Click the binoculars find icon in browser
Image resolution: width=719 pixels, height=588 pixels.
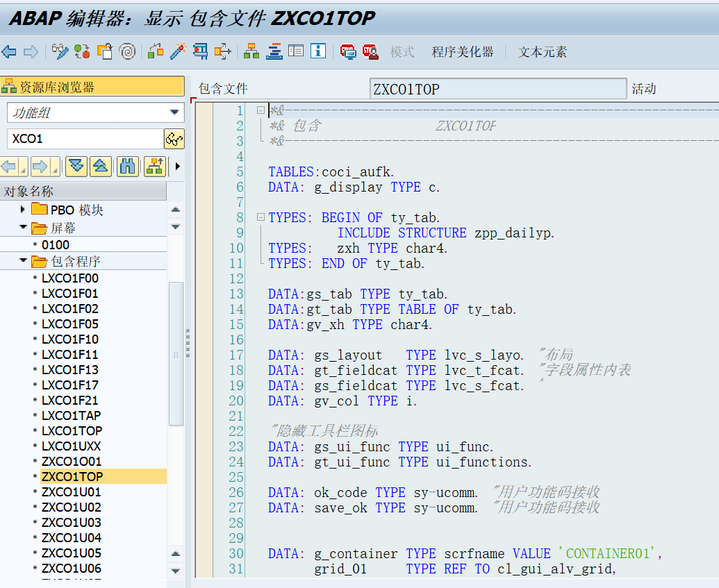coord(128,167)
